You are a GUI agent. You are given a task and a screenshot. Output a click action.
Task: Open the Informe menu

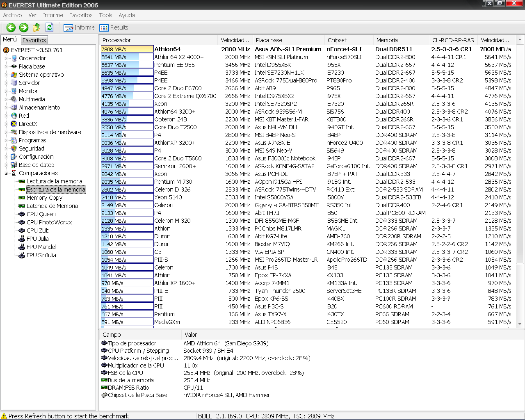coord(53,15)
